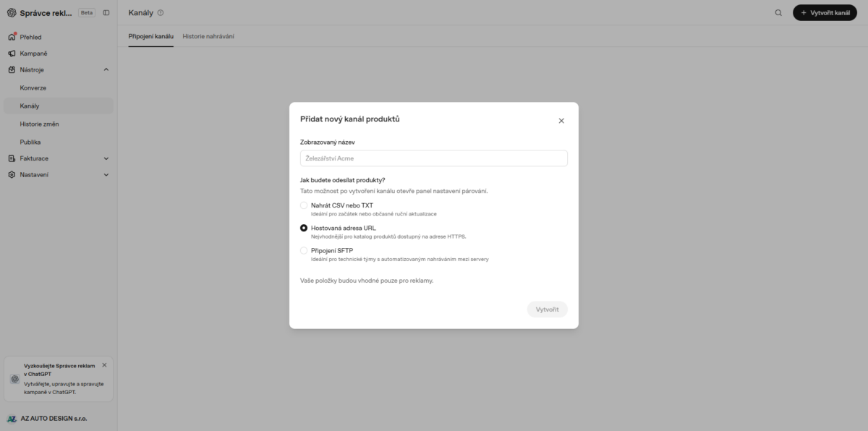Open search via magnifier icon

(778, 12)
